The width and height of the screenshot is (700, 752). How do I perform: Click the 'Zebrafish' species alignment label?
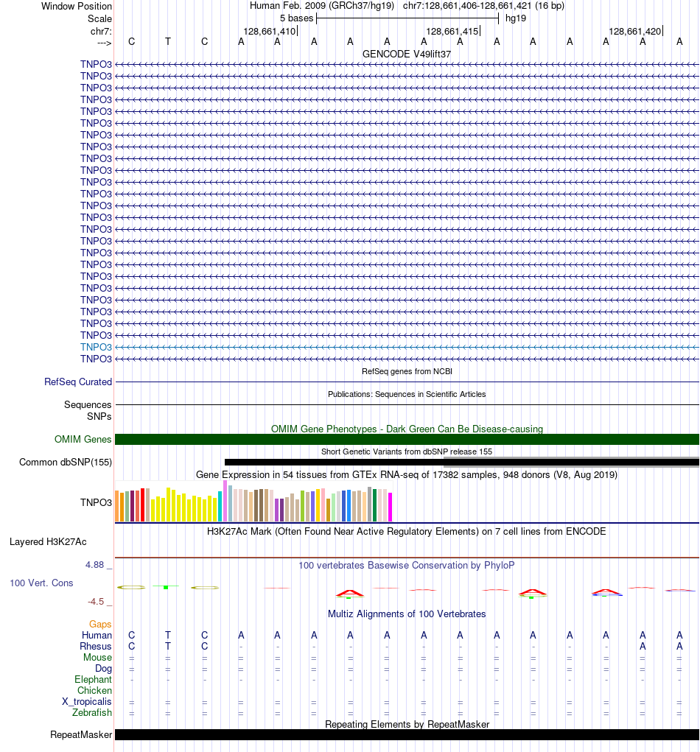tap(92, 713)
